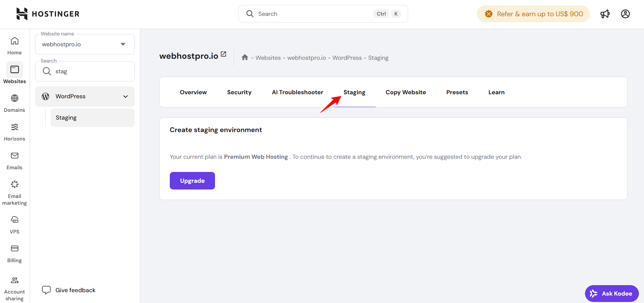
Task: Switch to the Security tab
Action: (239, 92)
